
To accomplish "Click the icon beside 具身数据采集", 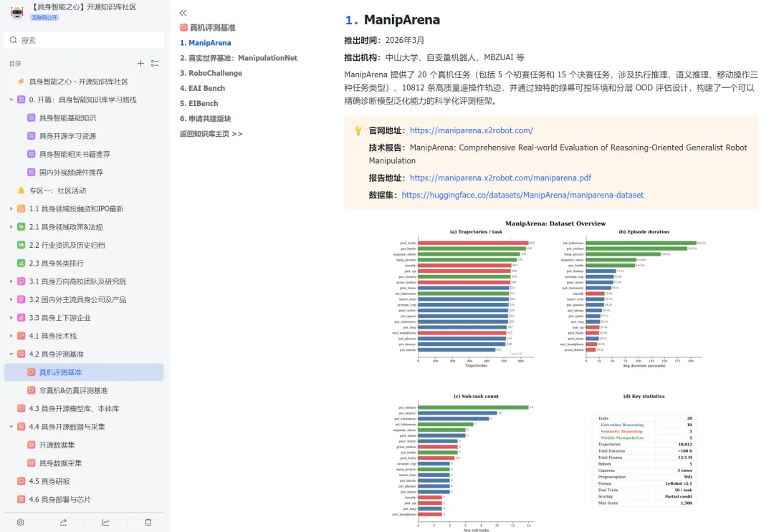I will [x=31, y=463].
